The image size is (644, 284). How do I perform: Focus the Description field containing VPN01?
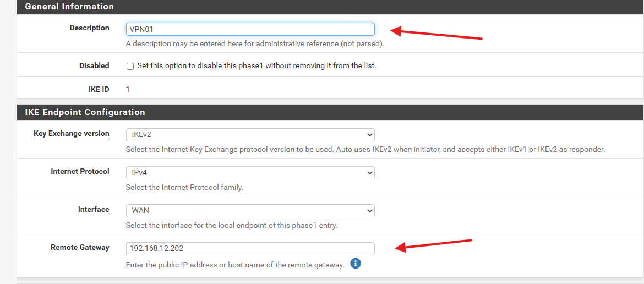250,29
